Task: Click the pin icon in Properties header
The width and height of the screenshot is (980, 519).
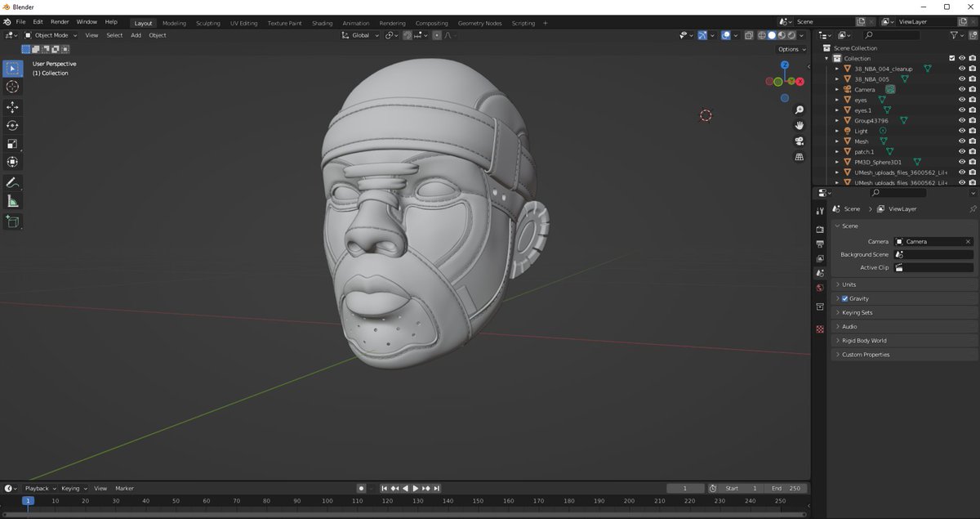Action: click(972, 209)
